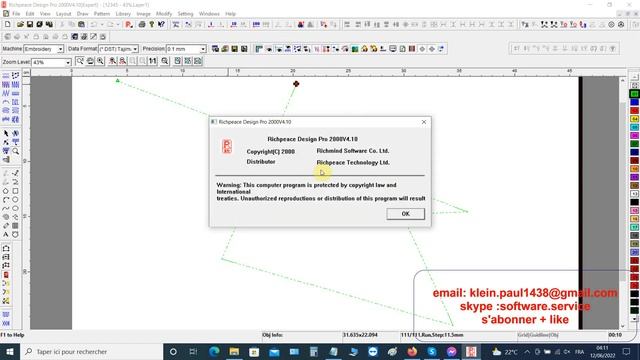Open the Modify menu
This screenshot has width=640, height=360.
[x=164, y=14]
